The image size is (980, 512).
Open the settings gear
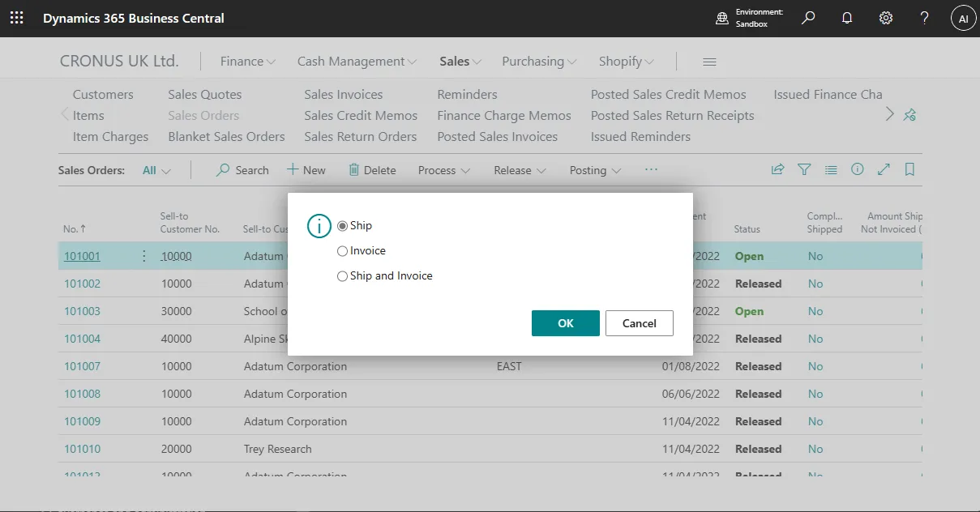886,18
